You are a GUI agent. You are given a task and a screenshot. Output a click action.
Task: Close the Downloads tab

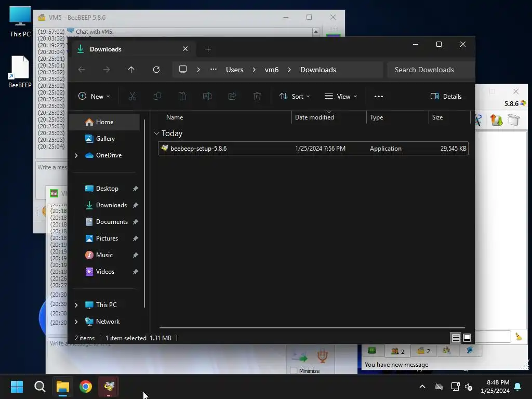click(185, 49)
